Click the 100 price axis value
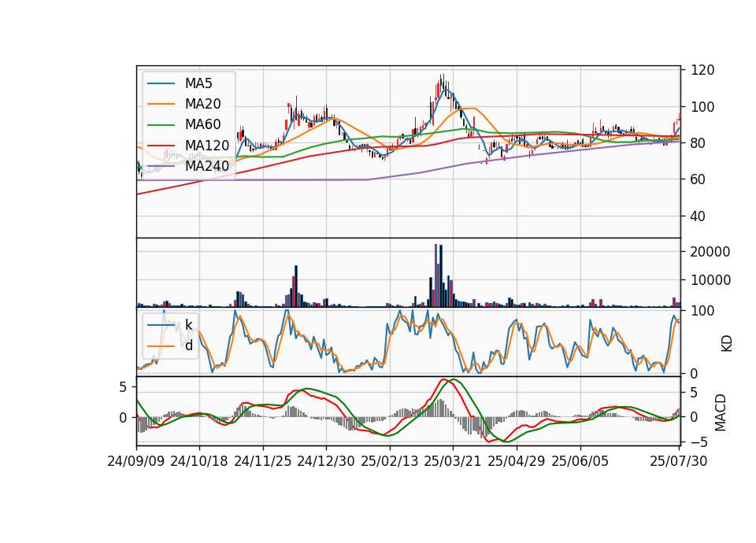 pos(702,107)
